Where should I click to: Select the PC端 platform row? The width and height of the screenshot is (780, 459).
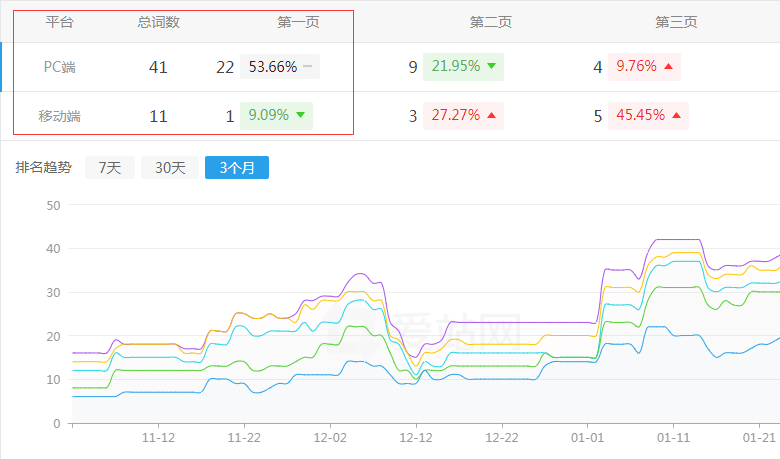click(60, 67)
